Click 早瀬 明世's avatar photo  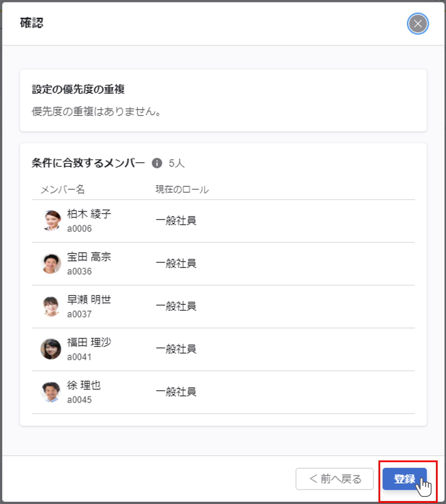point(51,306)
